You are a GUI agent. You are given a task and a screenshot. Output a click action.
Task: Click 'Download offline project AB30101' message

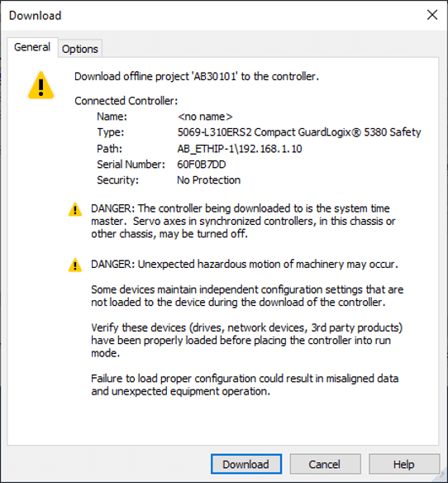197,76
